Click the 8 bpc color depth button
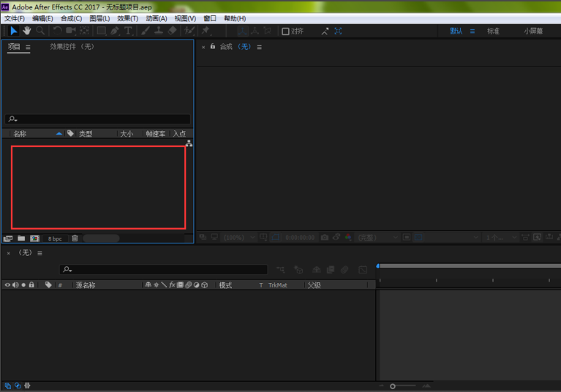Viewport: 561px width, 392px height. click(x=55, y=238)
